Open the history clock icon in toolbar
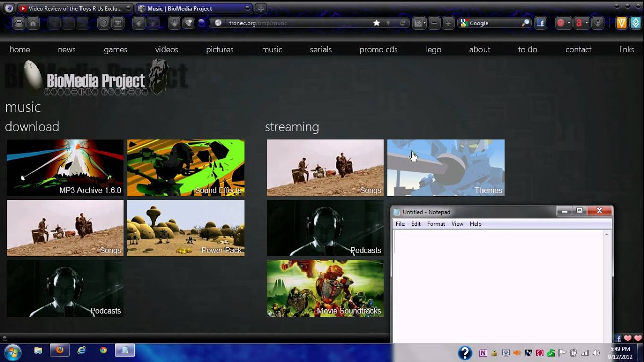Image resolution: width=644 pixels, height=362 pixels. click(104, 23)
